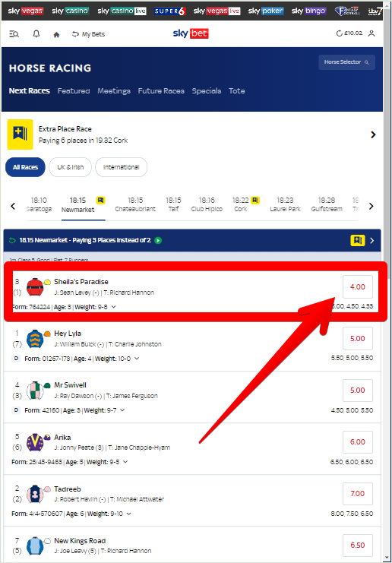
Task: Open the Extra Place Race yellow icon
Action: coord(20,134)
